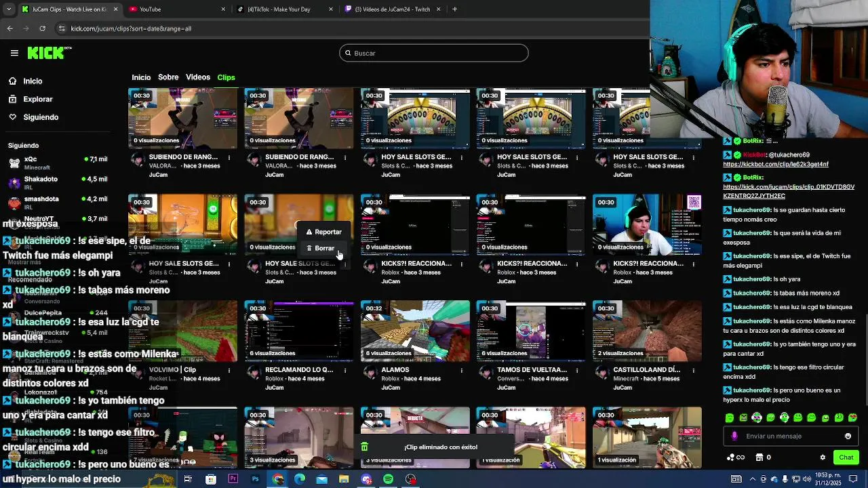Screen dimensions: 868x488
Task: Open Microsoft Edge from the taskbar
Action: click(300, 479)
